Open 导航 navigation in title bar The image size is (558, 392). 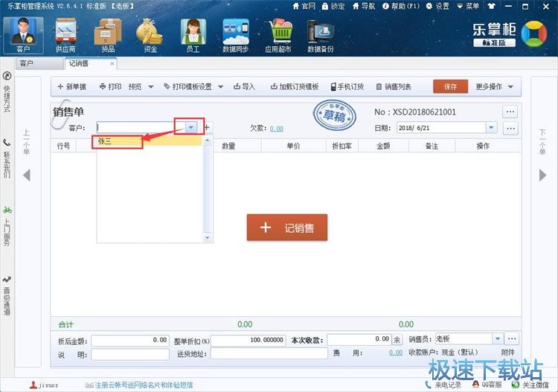click(x=363, y=6)
